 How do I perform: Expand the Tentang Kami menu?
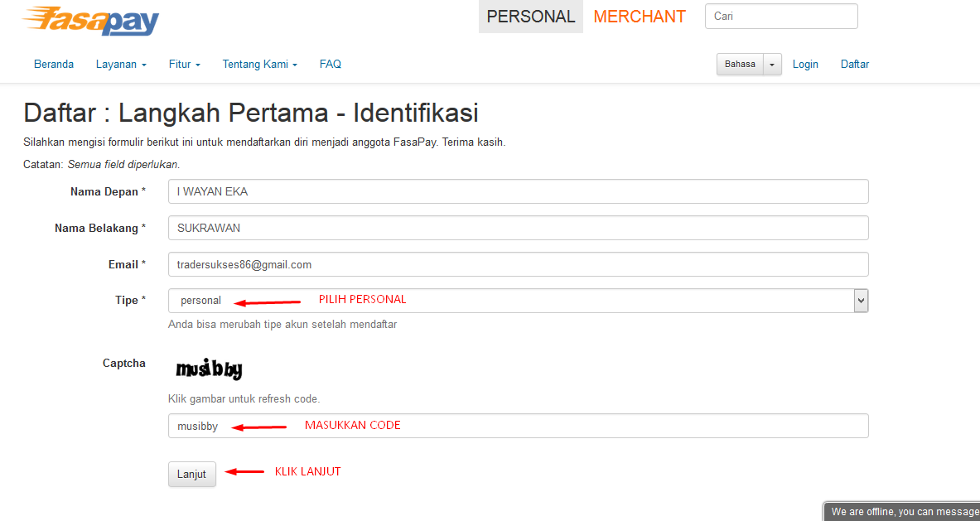click(260, 65)
